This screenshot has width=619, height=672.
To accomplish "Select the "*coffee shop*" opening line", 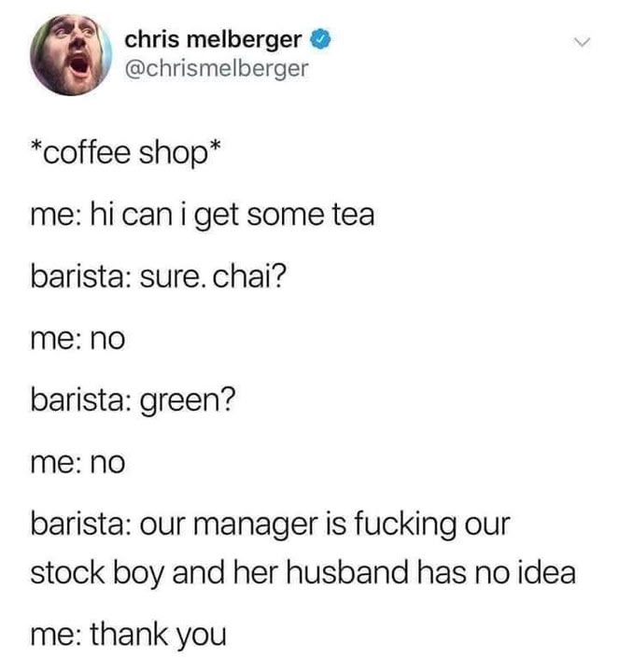I will [126, 153].
